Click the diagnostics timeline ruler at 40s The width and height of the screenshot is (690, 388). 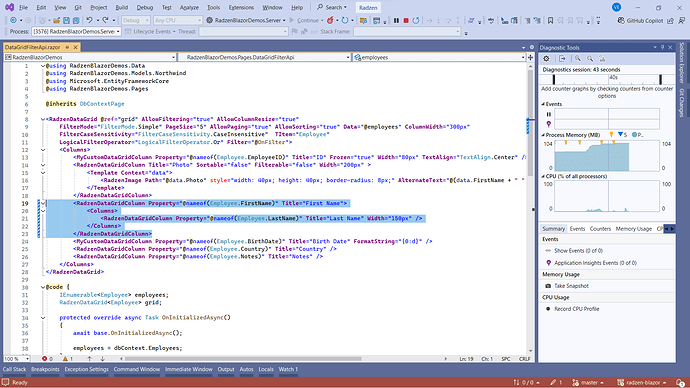pos(613,78)
